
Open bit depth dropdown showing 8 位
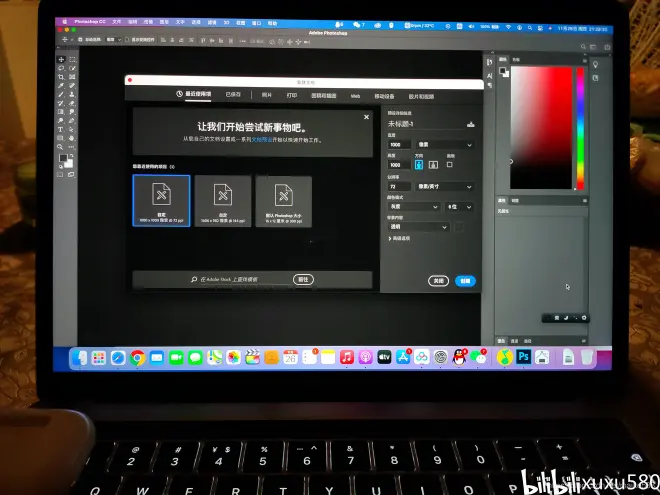(459, 207)
